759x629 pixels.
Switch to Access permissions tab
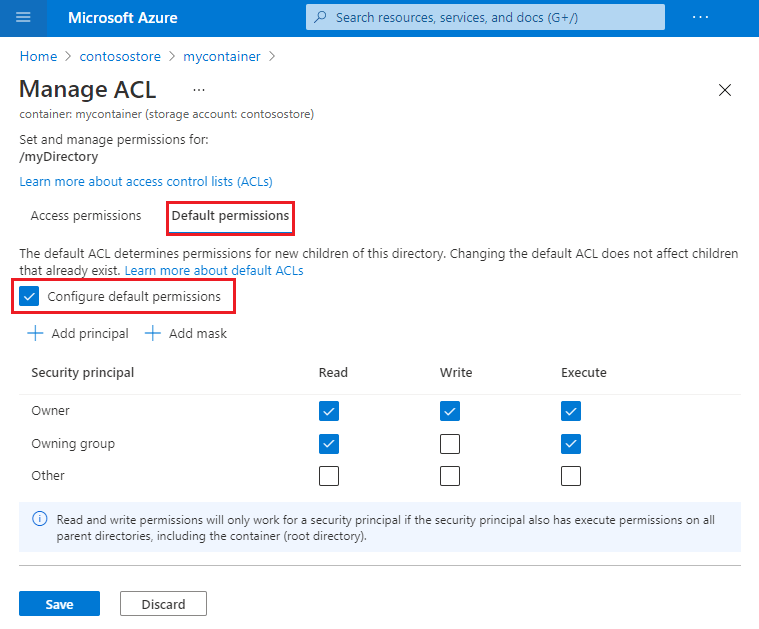[86, 215]
